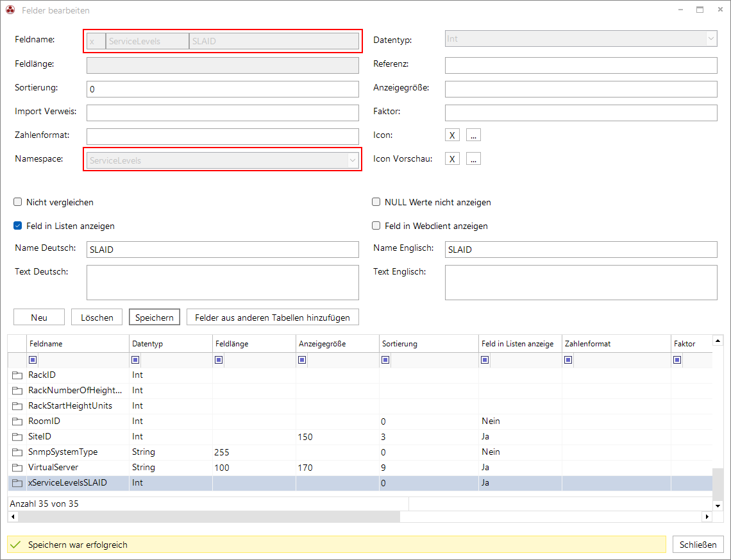Open the filter icon under Zahlenformat column
731x560 pixels.
(568, 359)
